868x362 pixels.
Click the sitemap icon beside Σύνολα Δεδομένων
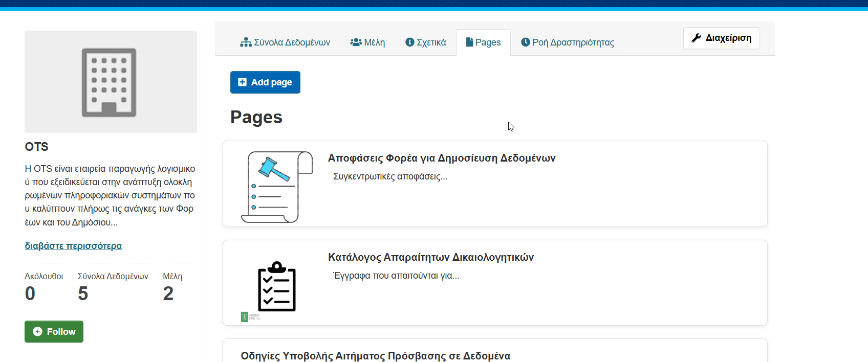[x=246, y=42]
